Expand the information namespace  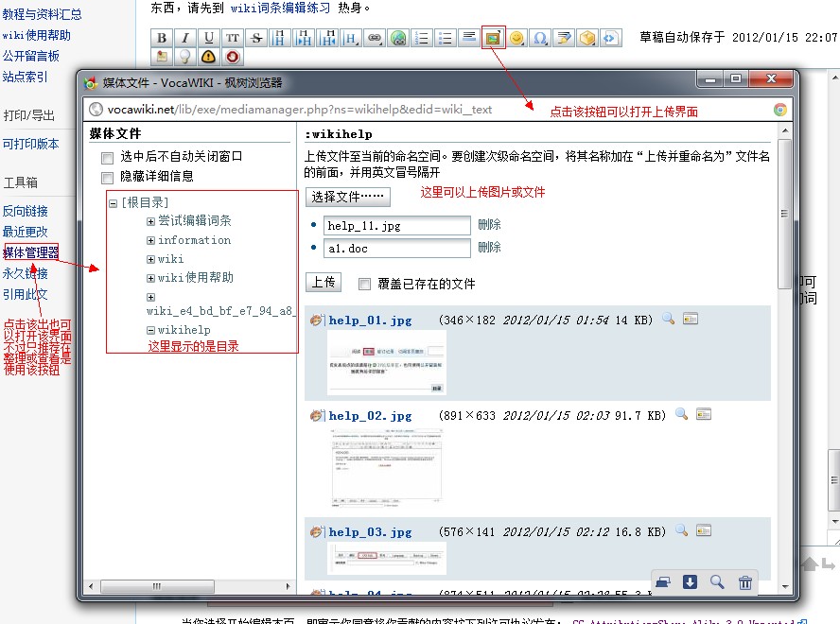coord(151,241)
